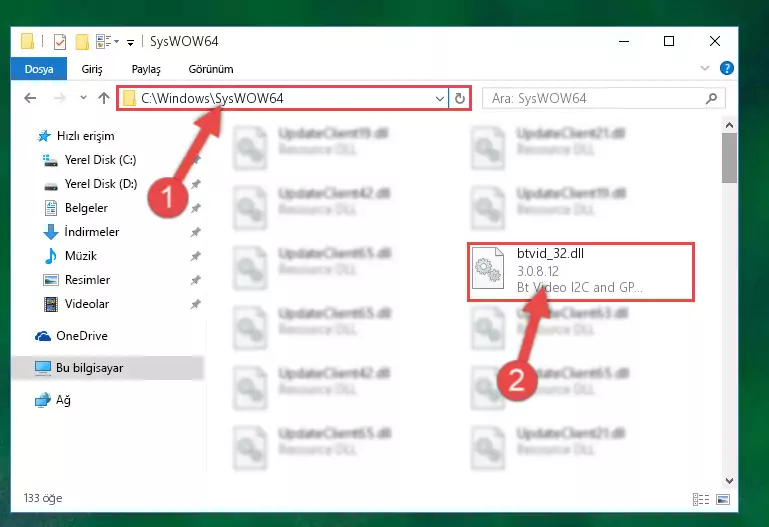
Task: Open the blue Help question mark
Action: (726, 68)
